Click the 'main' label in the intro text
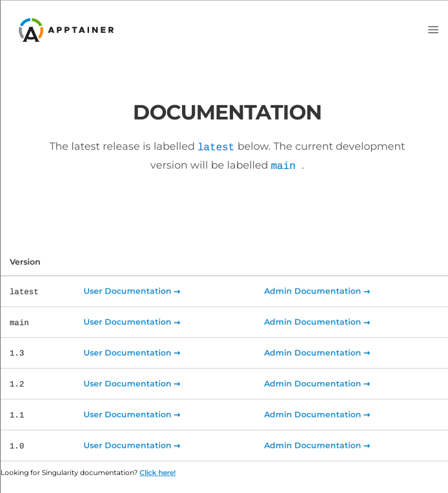 point(283,166)
